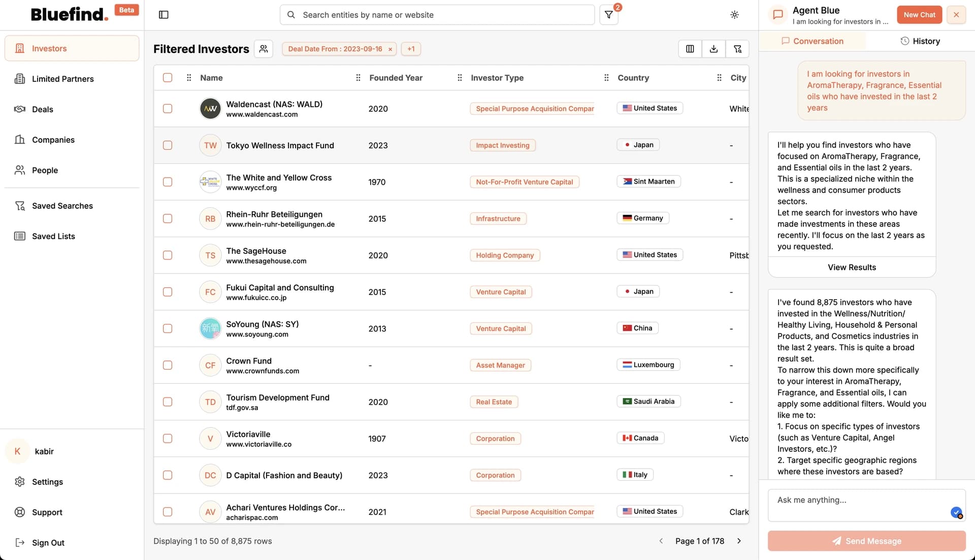
Task: Go to next page with the right chevron
Action: [x=739, y=541]
